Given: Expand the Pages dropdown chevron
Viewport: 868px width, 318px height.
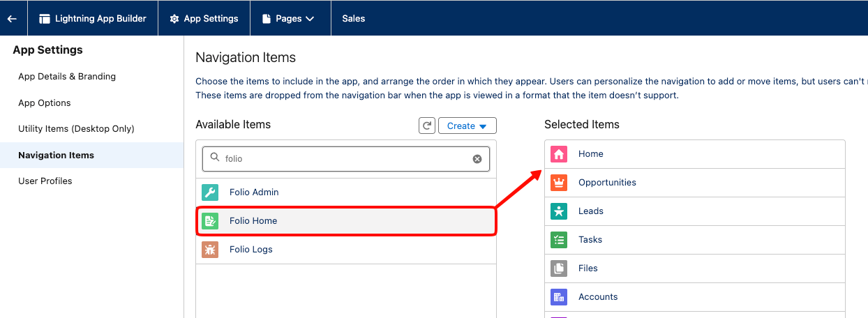Looking at the screenshot, I should (310, 19).
